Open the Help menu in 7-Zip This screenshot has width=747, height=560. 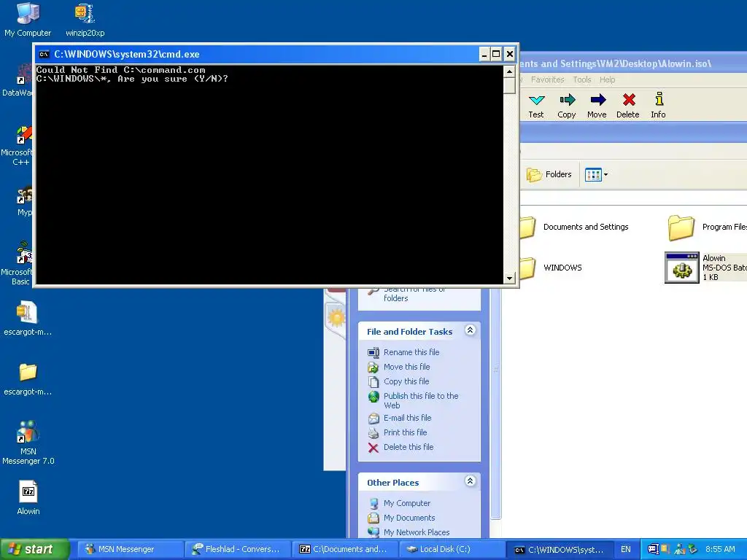[x=607, y=79]
